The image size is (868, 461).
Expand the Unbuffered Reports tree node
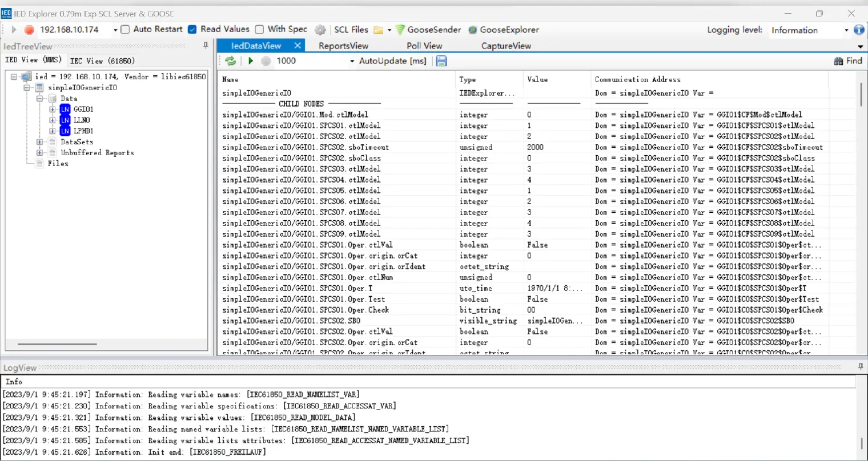[x=39, y=152]
